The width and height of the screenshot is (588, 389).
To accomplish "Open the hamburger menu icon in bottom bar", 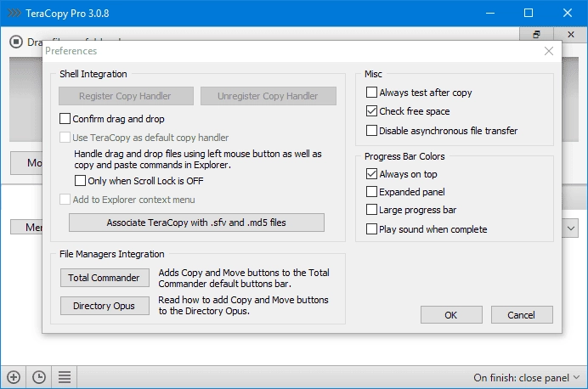I will click(x=65, y=377).
